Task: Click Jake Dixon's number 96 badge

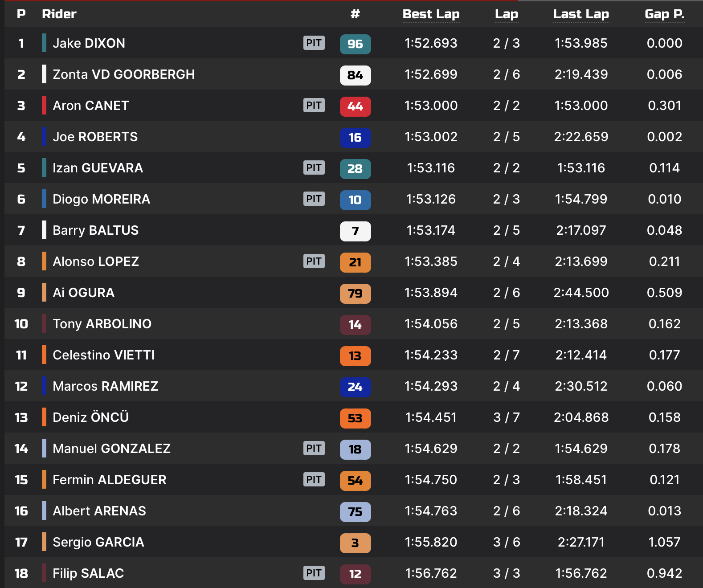Action: [355, 44]
